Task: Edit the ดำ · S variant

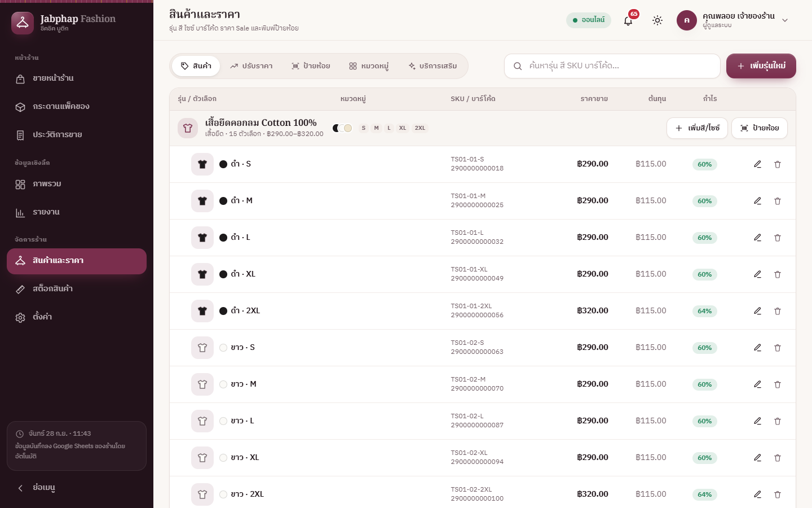Action: pyautogui.click(x=757, y=164)
